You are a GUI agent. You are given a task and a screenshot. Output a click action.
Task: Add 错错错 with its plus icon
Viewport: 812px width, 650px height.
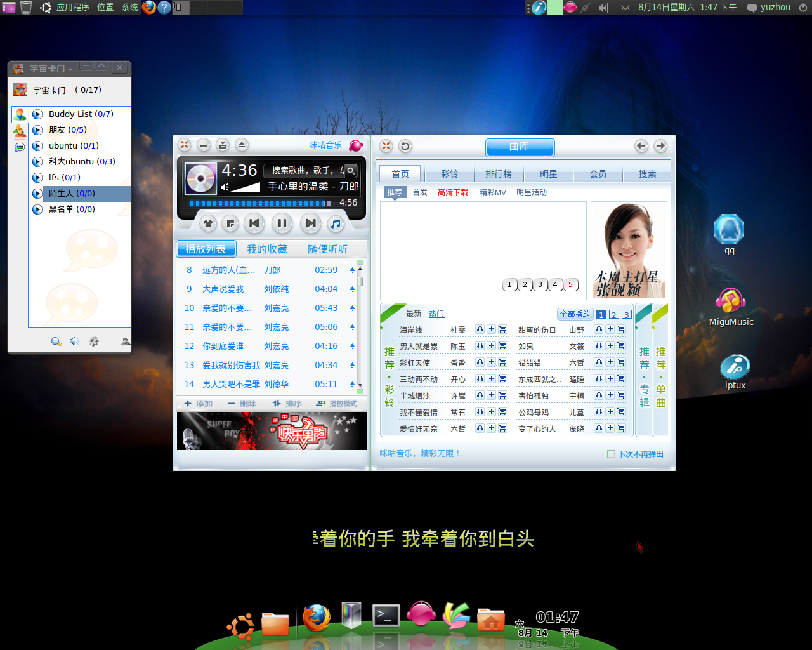[610, 362]
